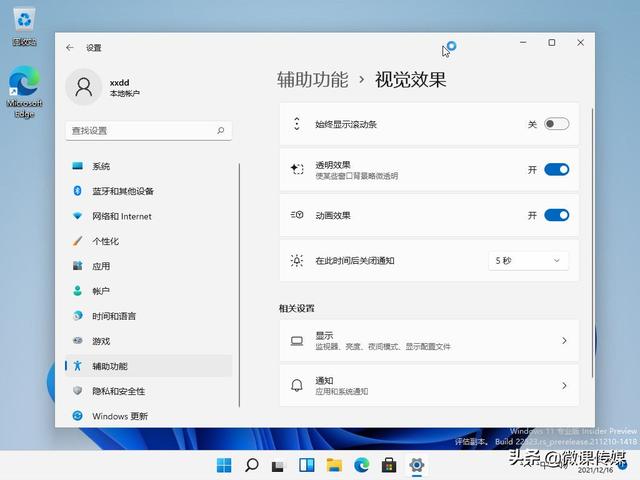Click the xxdd account name
640x480 pixels.
pos(120,82)
